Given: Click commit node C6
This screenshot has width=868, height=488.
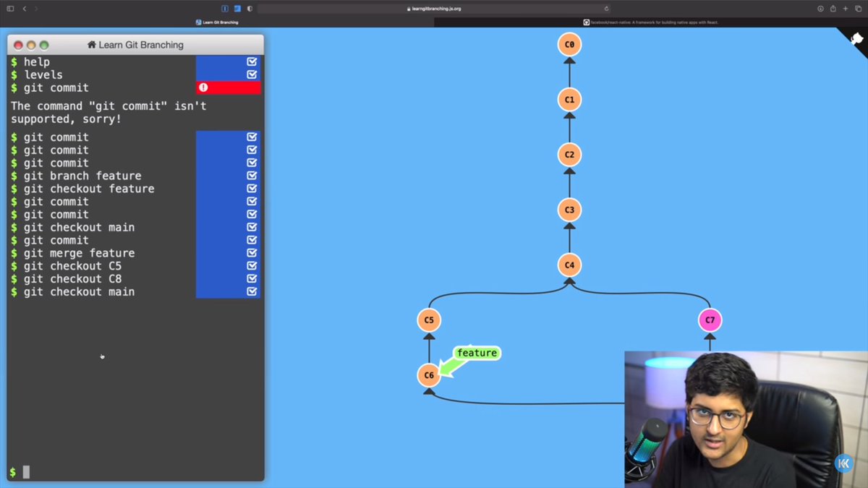Looking at the screenshot, I should 429,374.
